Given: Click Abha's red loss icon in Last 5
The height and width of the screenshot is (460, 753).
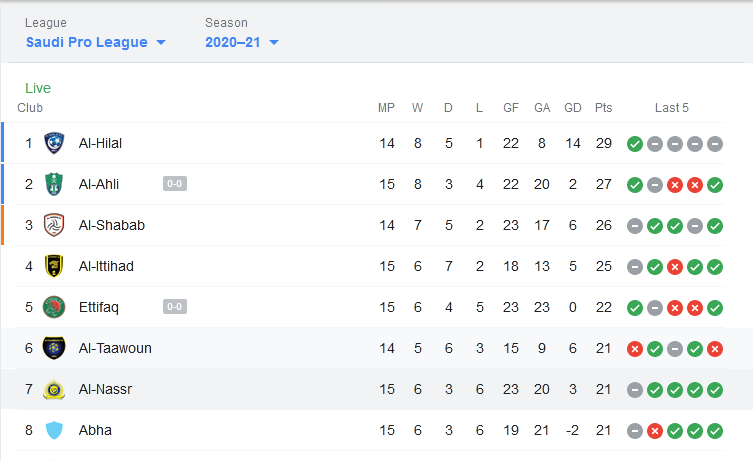Looking at the screenshot, I should pyautogui.click(x=655, y=431).
